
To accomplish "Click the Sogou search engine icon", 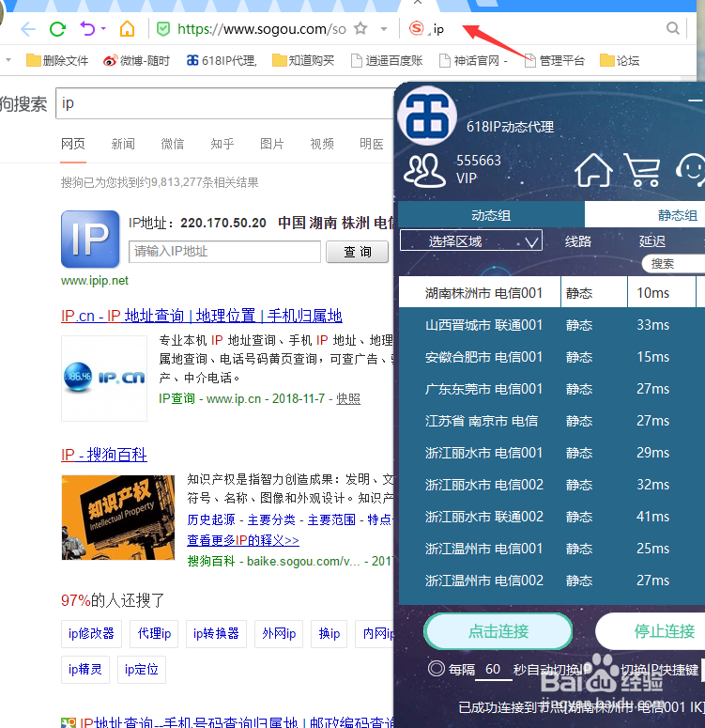I will coord(416,28).
